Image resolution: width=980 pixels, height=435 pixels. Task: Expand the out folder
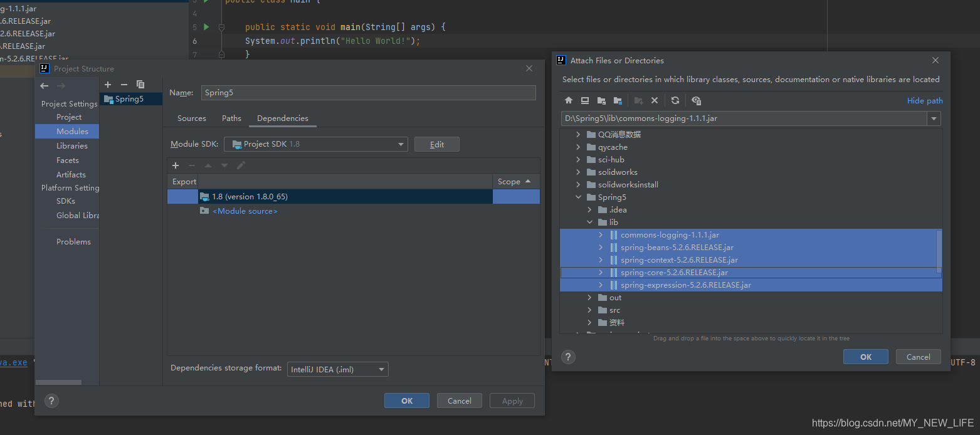tap(589, 298)
